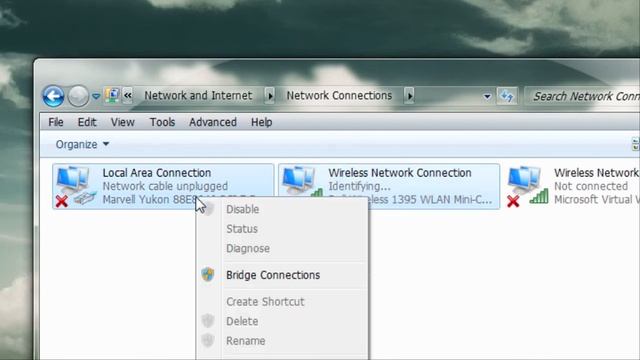Open the Advanced menu
Image resolution: width=640 pixels, height=360 pixels.
[x=213, y=122]
